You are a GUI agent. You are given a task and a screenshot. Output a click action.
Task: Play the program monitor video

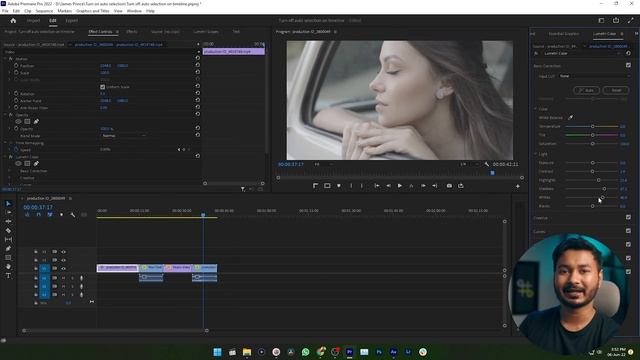click(400, 186)
